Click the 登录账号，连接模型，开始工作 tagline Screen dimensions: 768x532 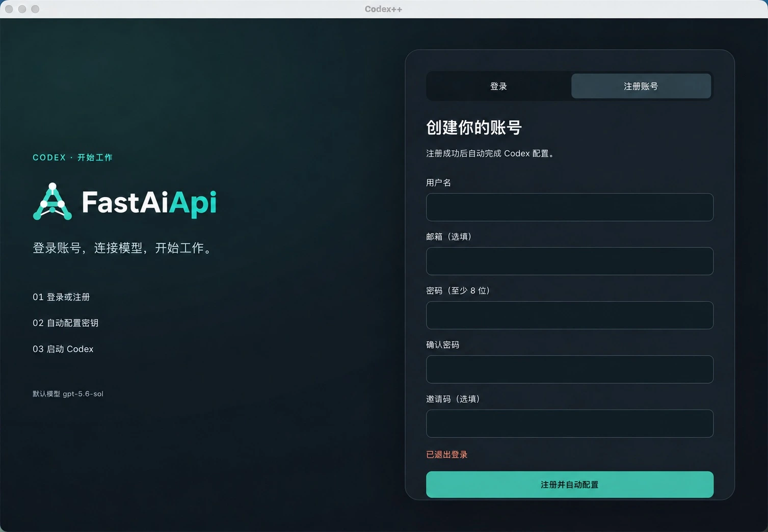point(122,248)
